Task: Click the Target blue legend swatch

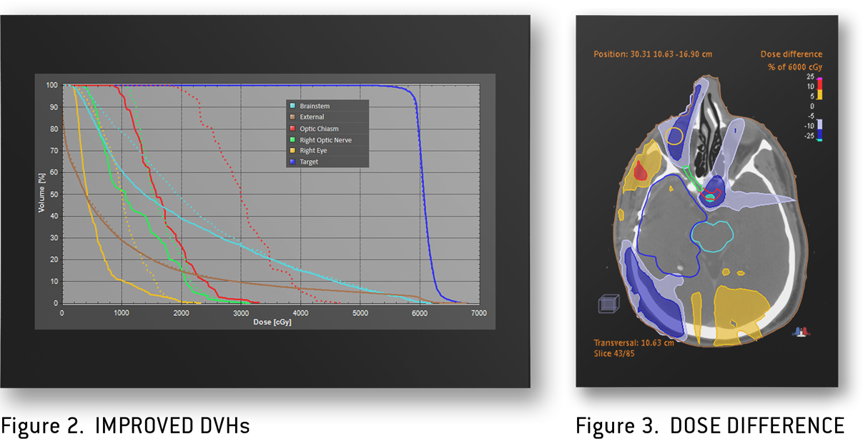Action: coord(292,162)
